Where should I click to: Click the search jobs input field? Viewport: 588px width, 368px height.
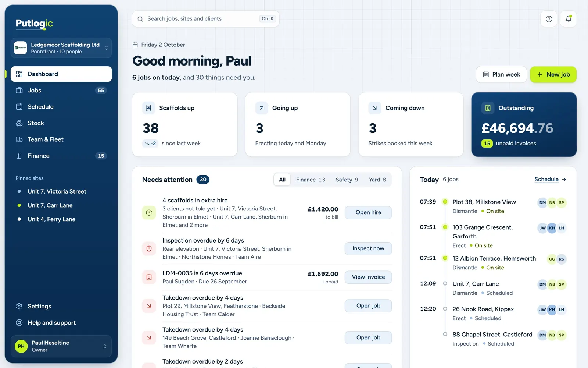tap(206, 19)
